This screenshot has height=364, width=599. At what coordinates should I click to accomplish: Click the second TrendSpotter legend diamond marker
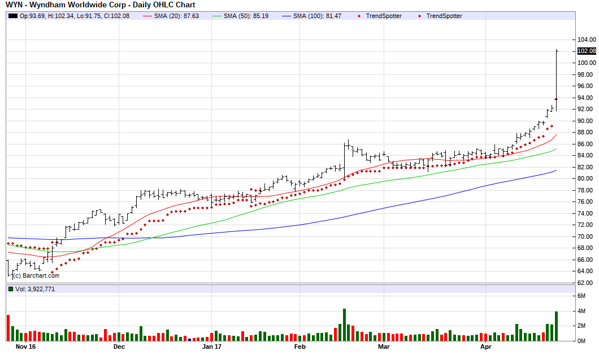(420, 16)
